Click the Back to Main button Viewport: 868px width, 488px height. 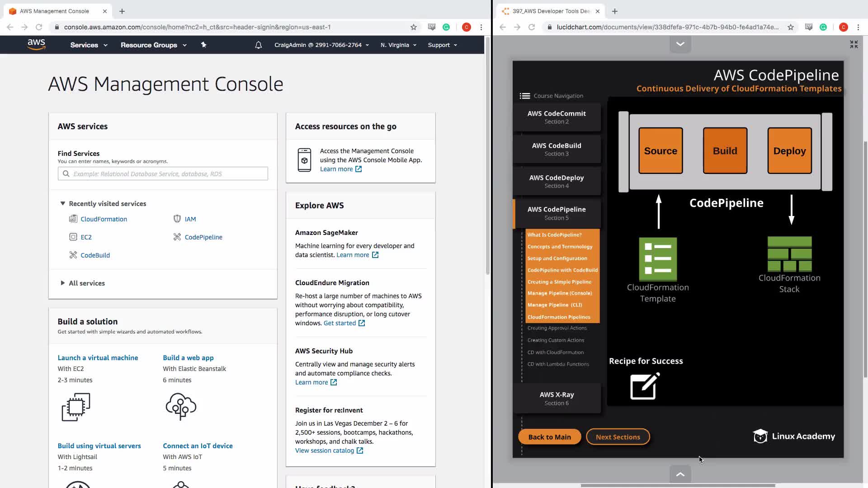[x=549, y=437]
